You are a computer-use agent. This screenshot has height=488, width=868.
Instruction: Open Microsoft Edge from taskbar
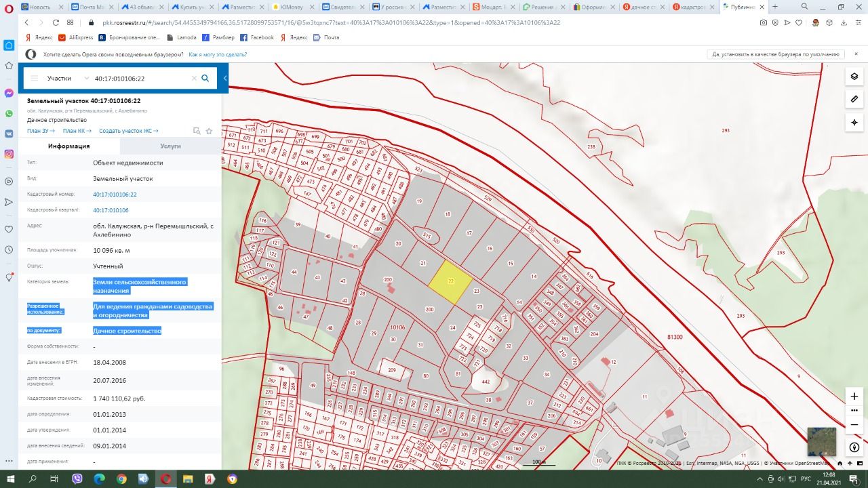click(x=99, y=479)
